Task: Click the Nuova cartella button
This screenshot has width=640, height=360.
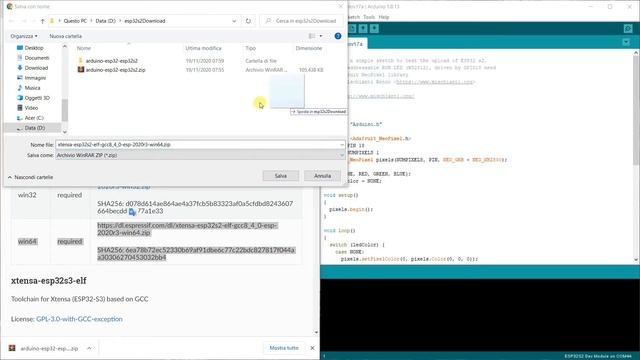Action: tap(65, 36)
